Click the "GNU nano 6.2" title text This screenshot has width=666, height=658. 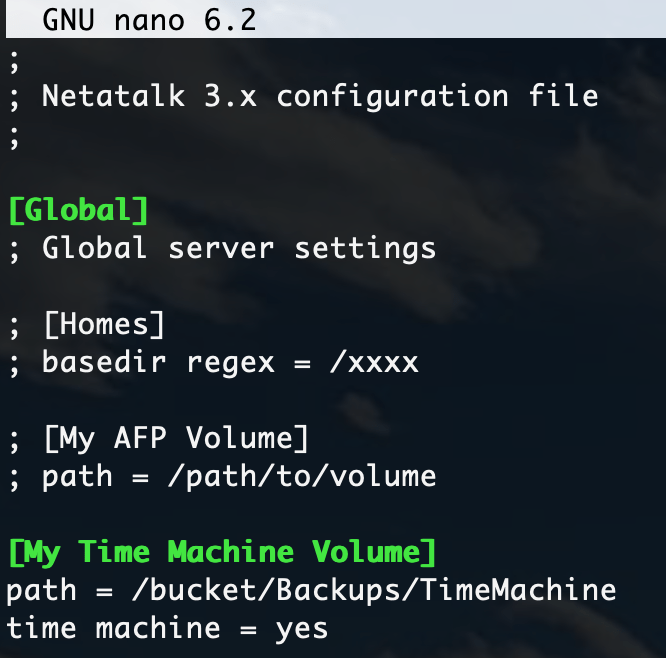pyautogui.click(x=149, y=18)
